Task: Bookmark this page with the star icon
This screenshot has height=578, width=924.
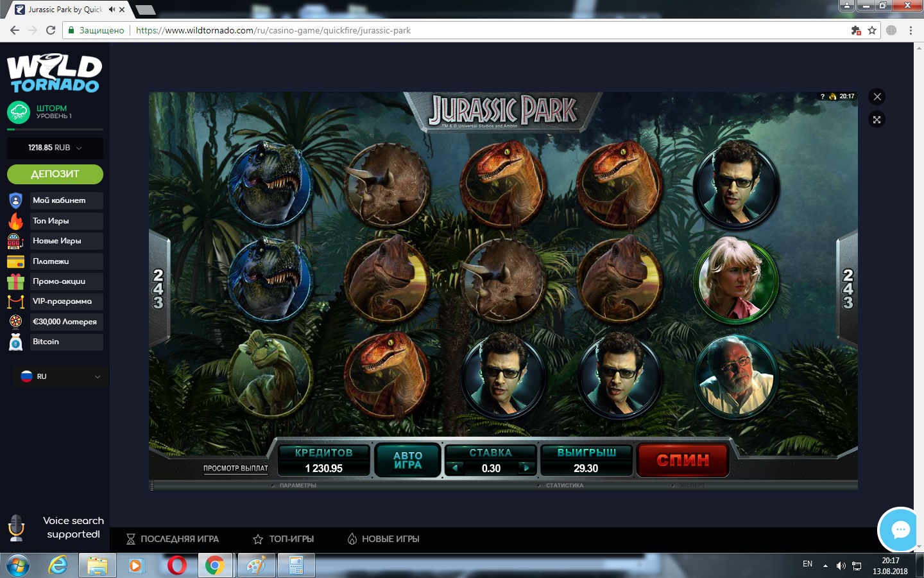Action: coord(872,30)
